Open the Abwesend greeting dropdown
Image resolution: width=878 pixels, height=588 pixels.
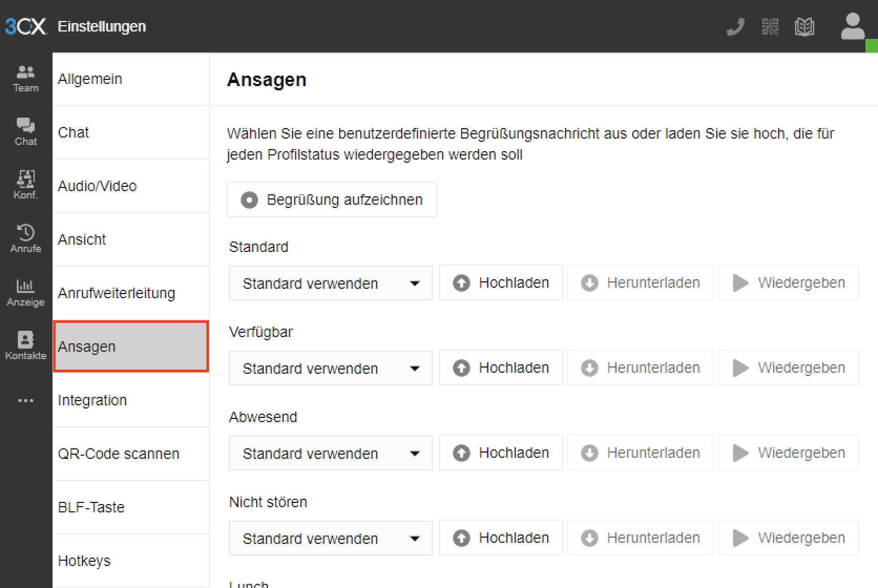click(330, 454)
